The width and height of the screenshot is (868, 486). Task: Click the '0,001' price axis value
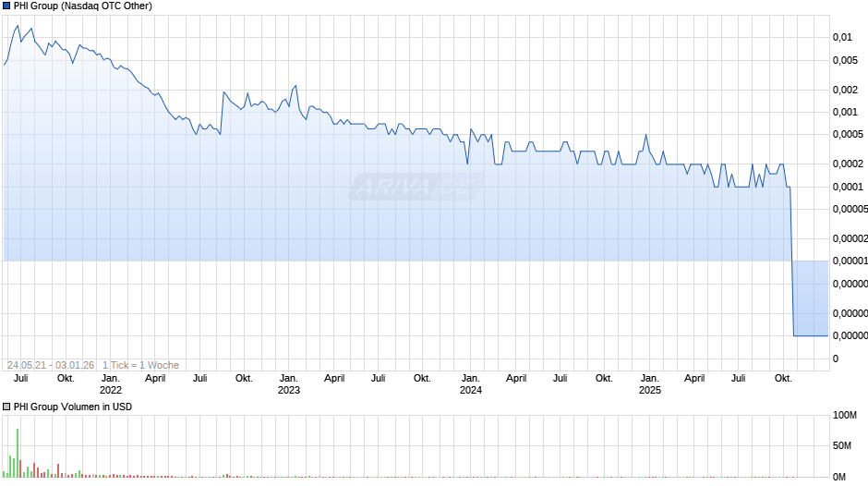(845, 112)
